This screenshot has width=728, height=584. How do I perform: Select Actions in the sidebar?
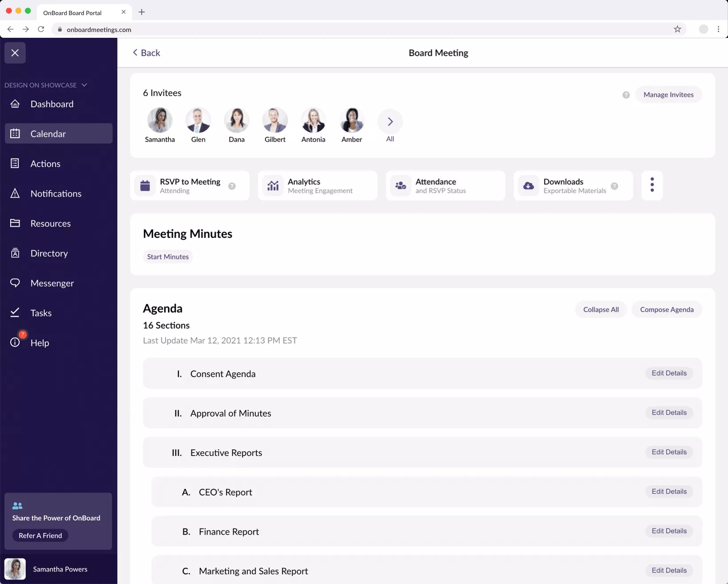click(x=59, y=164)
